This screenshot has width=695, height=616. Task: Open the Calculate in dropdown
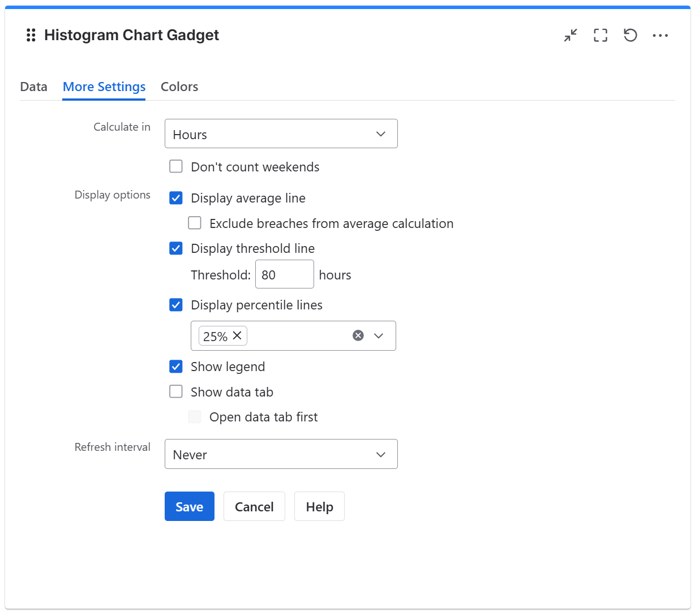coord(281,133)
